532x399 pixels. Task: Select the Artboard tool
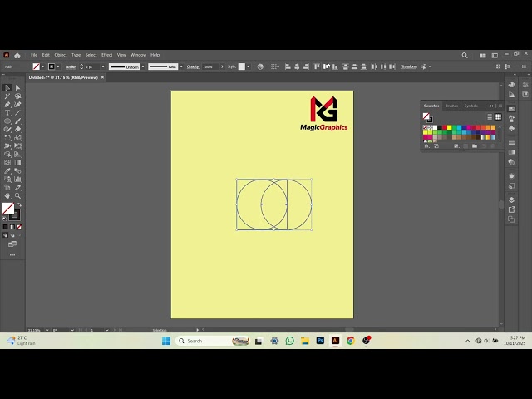pyautogui.click(x=7, y=188)
